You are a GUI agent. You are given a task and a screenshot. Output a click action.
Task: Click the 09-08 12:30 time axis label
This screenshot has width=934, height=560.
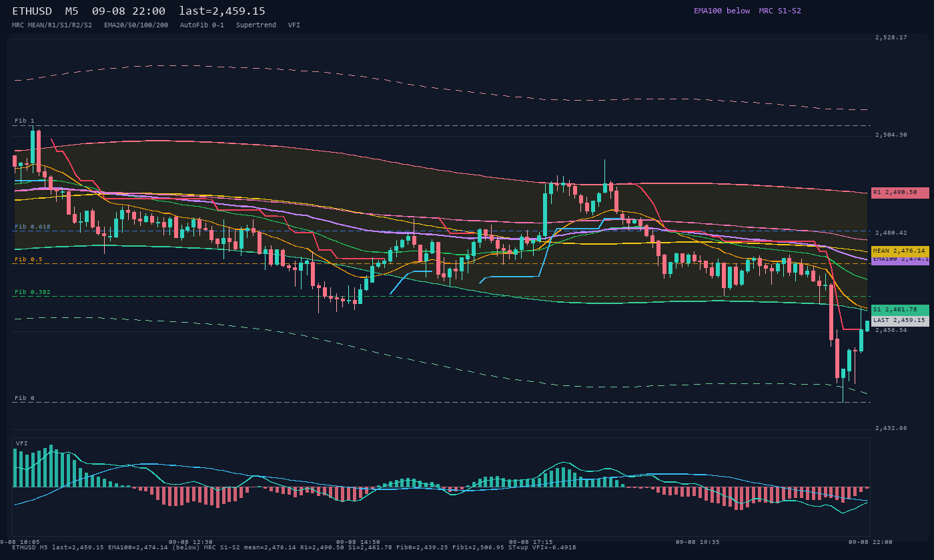click(x=191, y=542)
